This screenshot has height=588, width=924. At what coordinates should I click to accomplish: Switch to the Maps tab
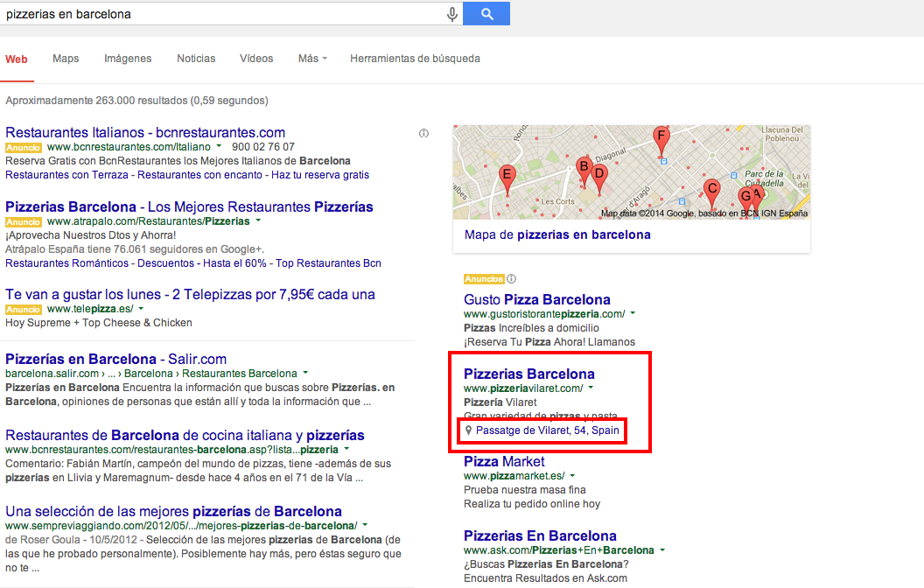pos(66,59)
